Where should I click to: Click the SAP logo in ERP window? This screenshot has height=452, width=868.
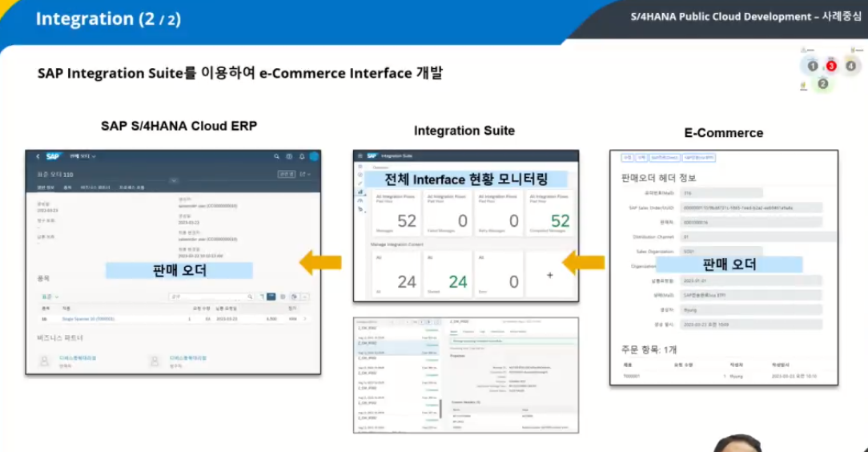(x=53, y=157)
